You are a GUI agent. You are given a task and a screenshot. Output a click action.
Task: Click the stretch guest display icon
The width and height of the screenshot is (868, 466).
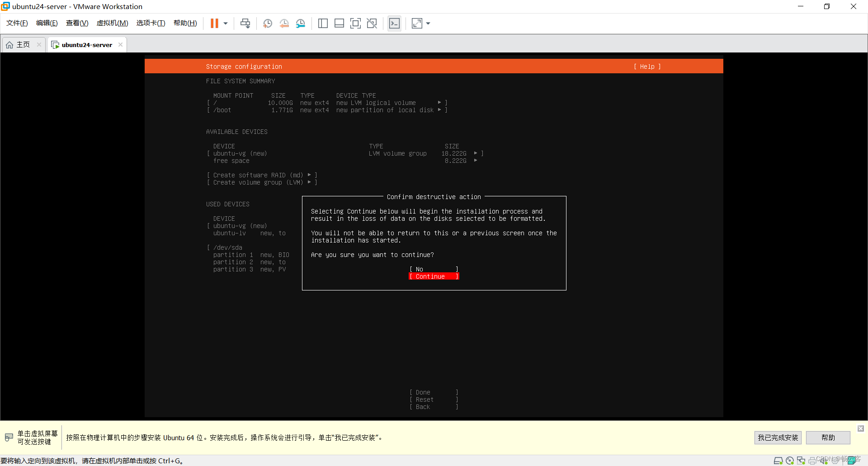(x=417, y=24)
